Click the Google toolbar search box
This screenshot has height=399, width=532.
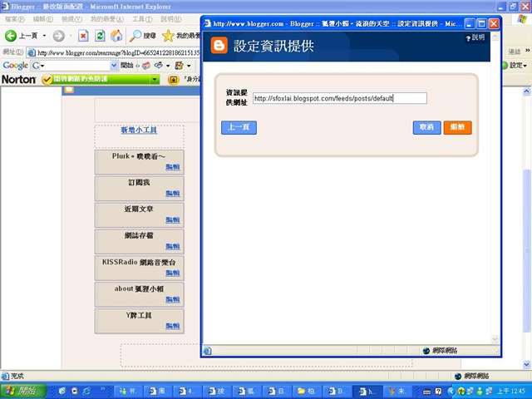pyautogui.click(x=75, y=66)
